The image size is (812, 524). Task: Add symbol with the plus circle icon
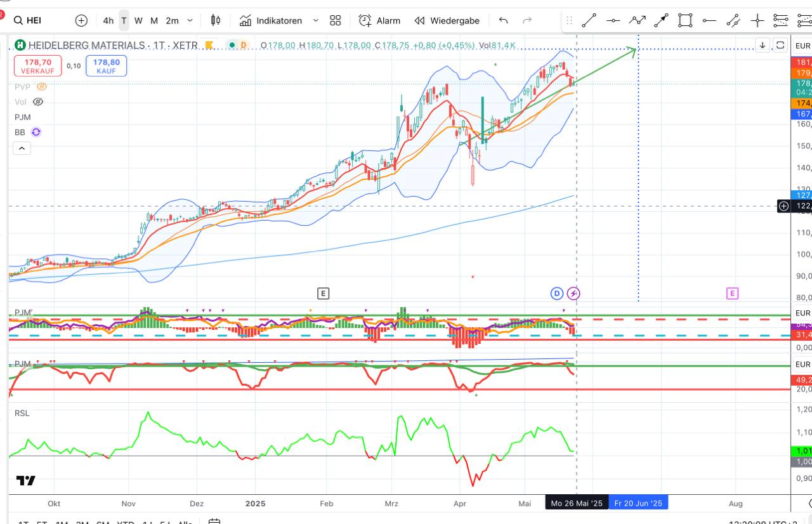[x=81, y=20]
